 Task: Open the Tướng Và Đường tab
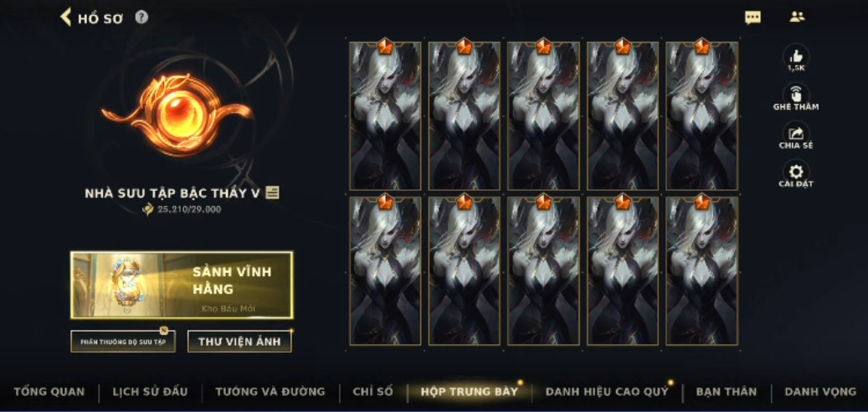(x=270, y=392)
